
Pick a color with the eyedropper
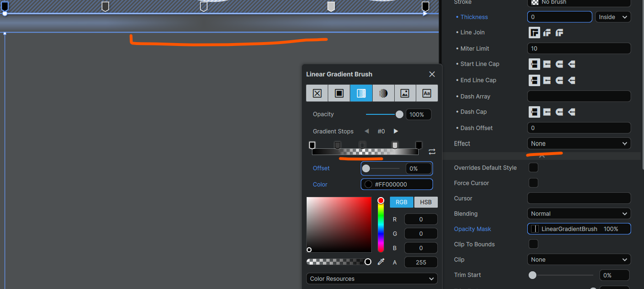[381, 262]
